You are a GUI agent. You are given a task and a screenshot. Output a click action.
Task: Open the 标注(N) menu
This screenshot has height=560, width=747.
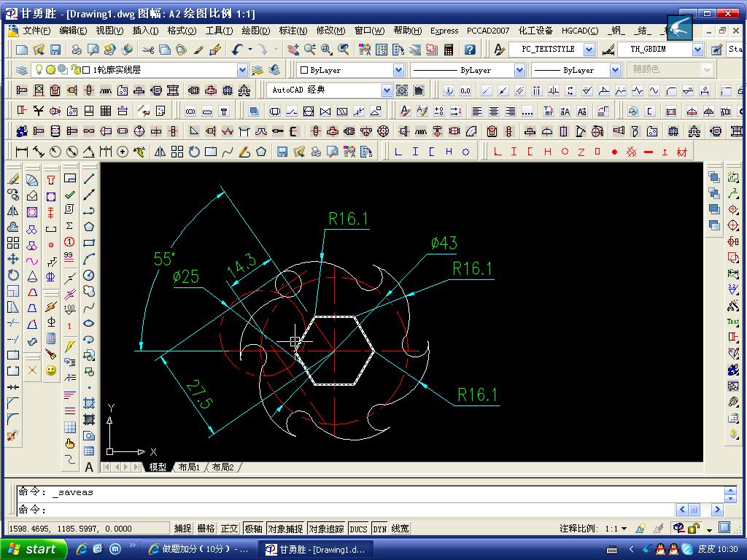(293, 31)
